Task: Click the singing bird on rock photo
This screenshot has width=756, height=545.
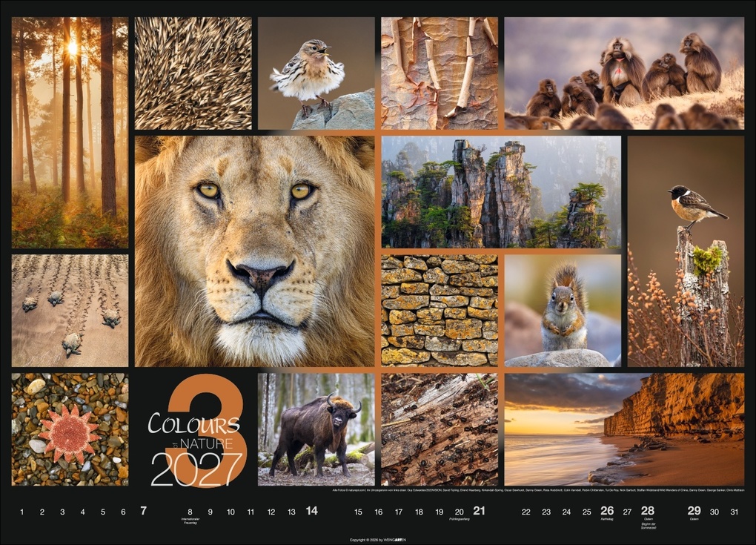Action: pyautogui.click(x=315, y=70)
